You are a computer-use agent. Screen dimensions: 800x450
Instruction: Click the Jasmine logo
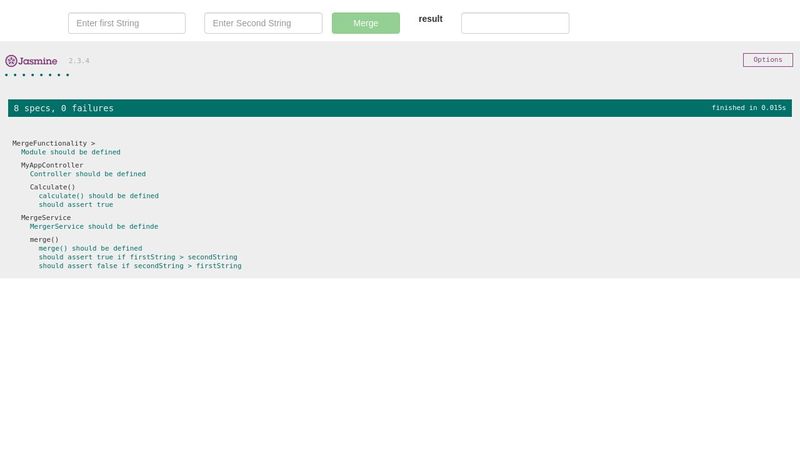pyautogui.click(x=33, y=60)
